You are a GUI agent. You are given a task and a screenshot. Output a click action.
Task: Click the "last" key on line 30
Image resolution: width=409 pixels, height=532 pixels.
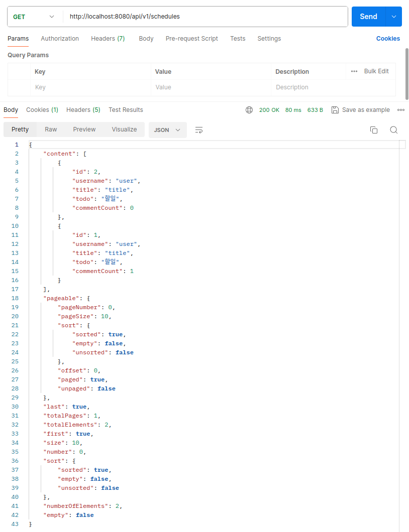54,407
